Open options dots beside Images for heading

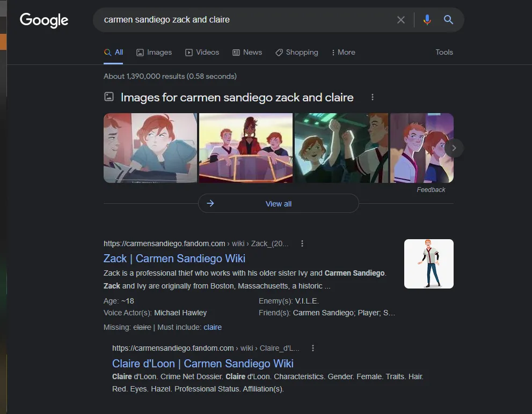[x=373, y=97]
